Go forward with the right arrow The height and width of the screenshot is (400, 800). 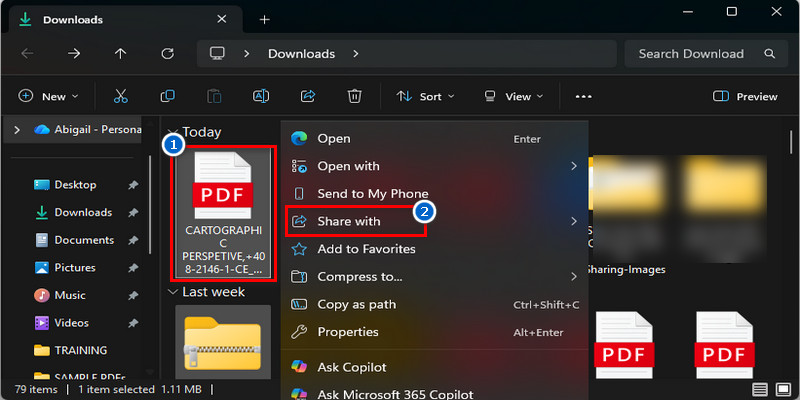[74, 54]
